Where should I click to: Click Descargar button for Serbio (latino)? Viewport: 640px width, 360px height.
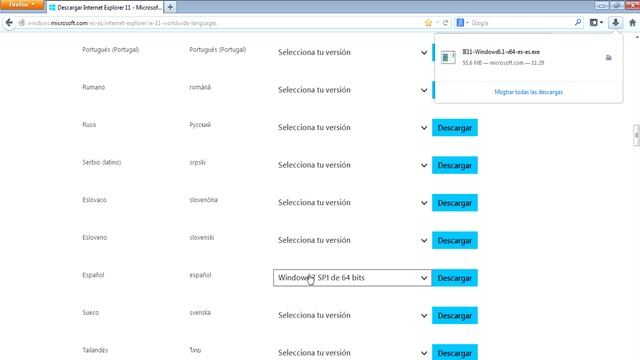(455, 165)
